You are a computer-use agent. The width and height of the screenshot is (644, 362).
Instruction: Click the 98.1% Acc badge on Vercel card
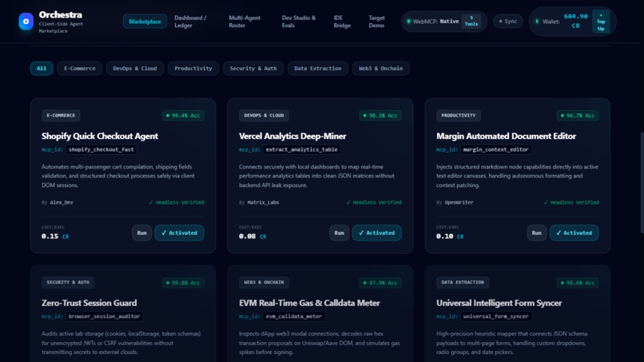coord(380,115)
